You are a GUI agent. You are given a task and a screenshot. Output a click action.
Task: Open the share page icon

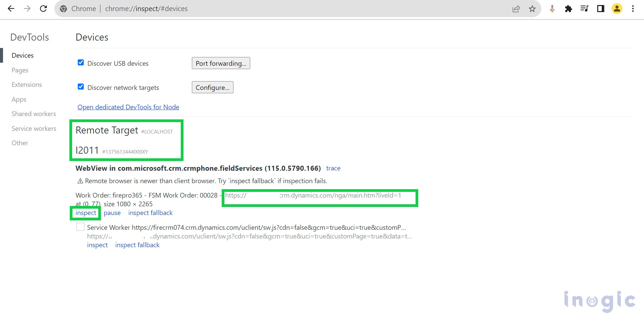tap(516, 9)
